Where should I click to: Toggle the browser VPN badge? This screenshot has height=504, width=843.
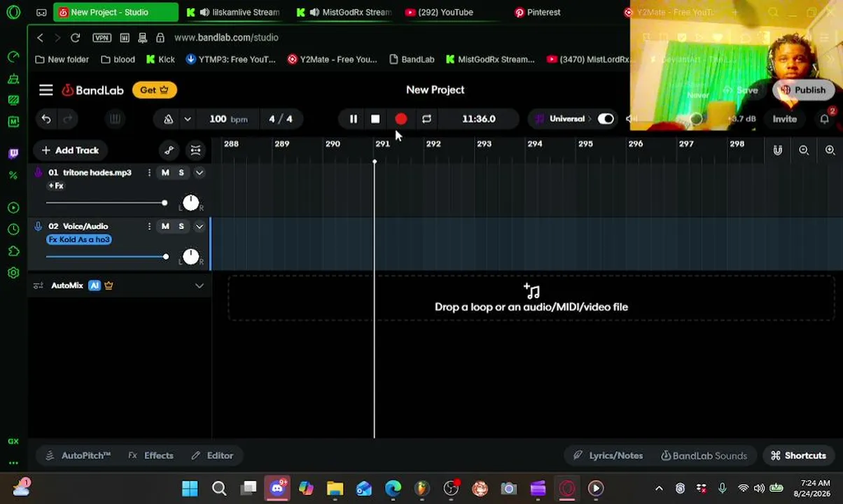click(102, 38)
